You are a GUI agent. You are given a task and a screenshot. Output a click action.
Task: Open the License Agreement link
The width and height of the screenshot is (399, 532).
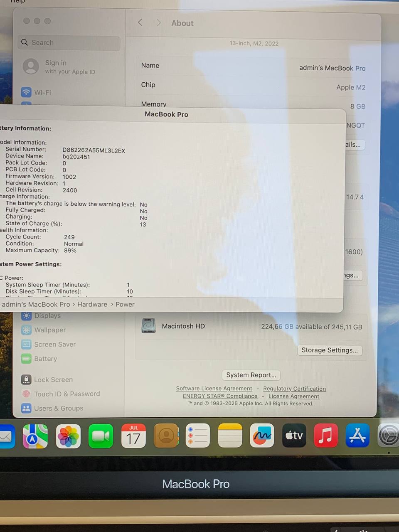pyautogui.click(x=294, y=396)
